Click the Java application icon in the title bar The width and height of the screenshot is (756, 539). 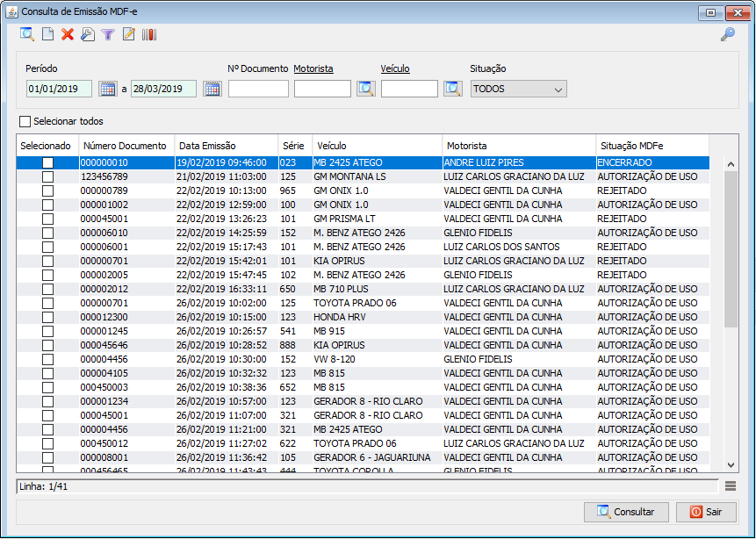(x=11, y=11)
